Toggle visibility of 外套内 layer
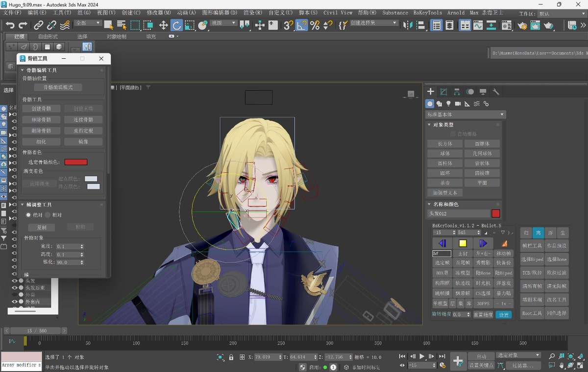This screenshot has width=588, height=372. point(15,302)
